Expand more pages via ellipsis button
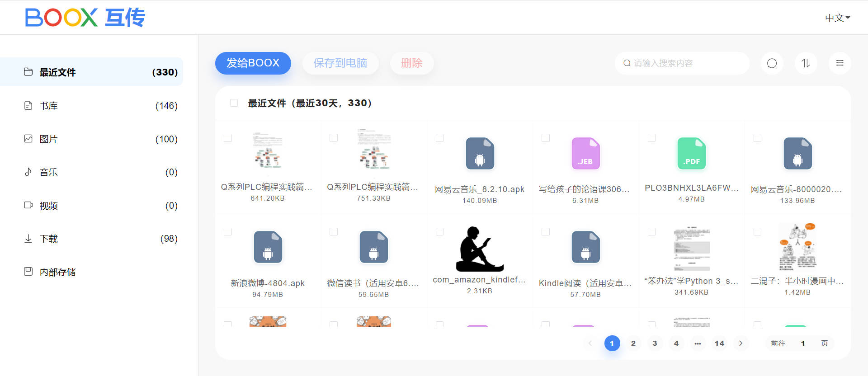Viewport: 868px width, 376px height. (698, 343)
